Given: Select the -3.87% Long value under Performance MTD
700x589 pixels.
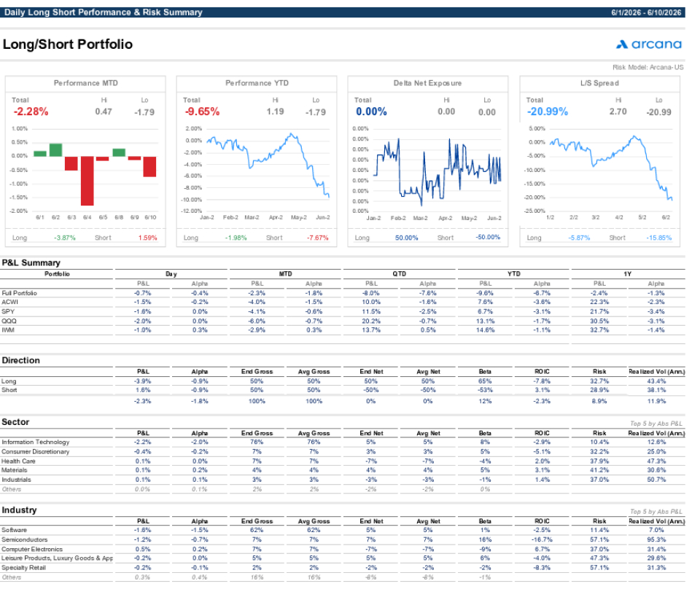Looking at the screenshot, I should point(65,238).
